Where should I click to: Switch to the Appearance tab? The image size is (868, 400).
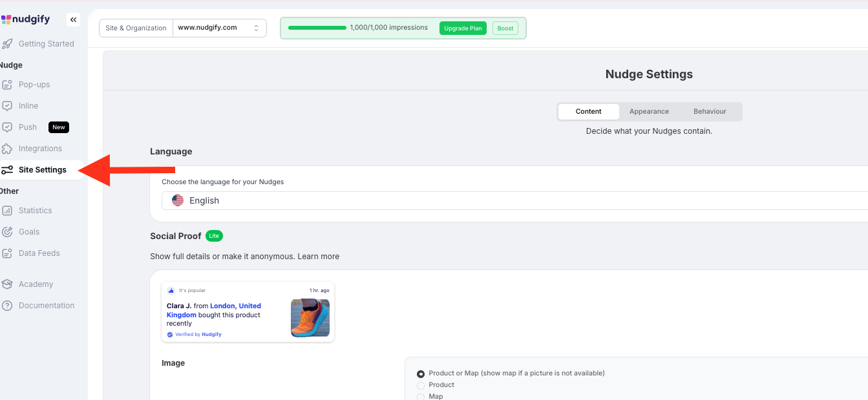pos(649,112)
